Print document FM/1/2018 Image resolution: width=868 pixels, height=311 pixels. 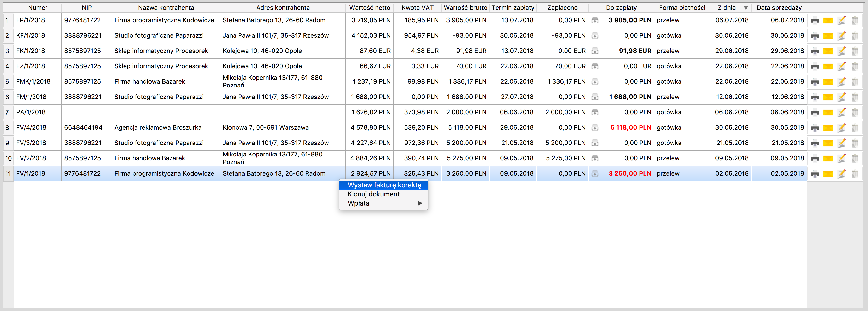click(814, 97)
